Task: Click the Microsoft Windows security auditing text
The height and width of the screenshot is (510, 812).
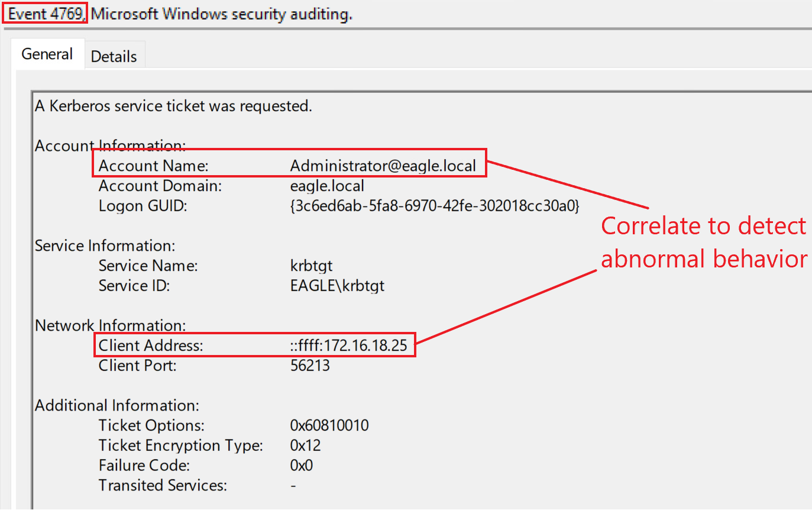Action: point(222,14)
